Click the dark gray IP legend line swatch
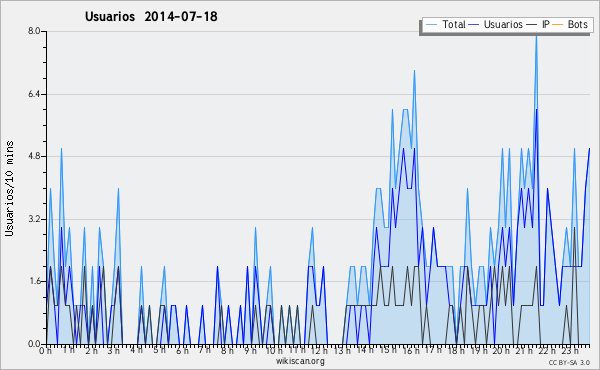600x370 pixels. pyautogui.click(x=532, y=25)
